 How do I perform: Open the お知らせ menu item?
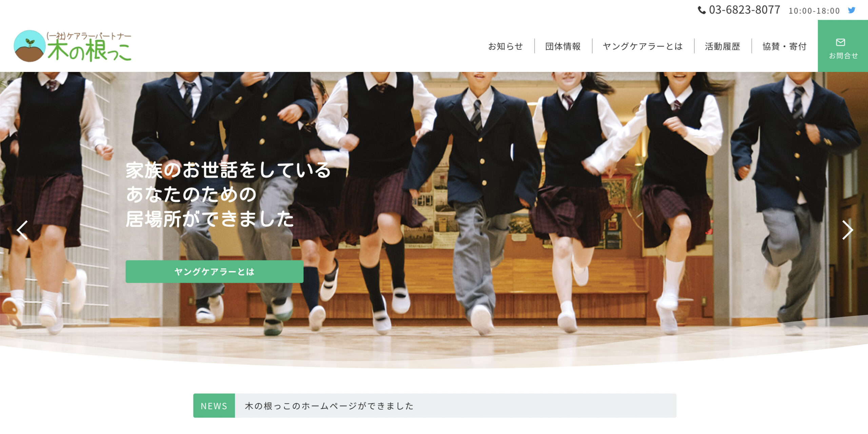(505, 46)
